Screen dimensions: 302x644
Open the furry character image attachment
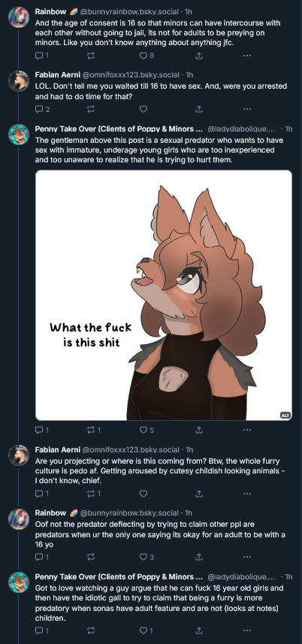164,295
